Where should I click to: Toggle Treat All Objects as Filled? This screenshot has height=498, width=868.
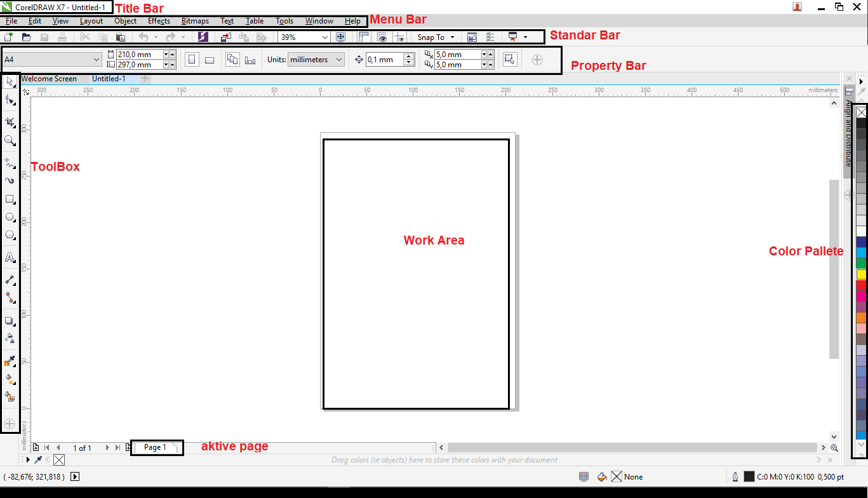tap(509, 60)
